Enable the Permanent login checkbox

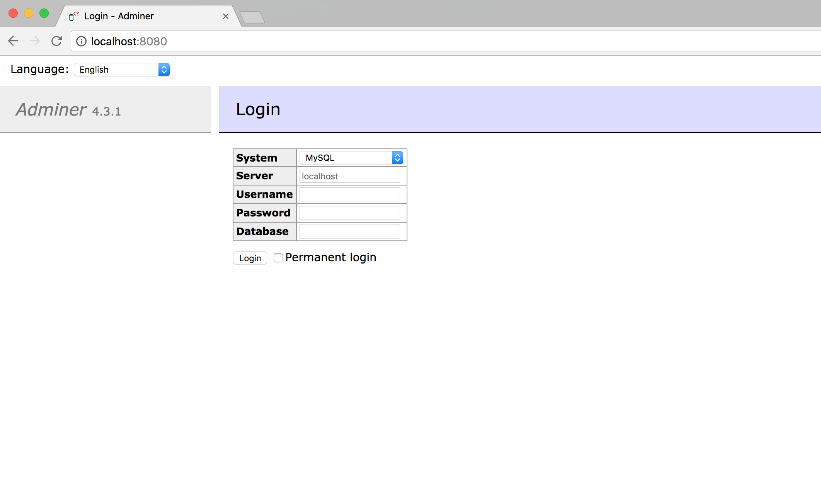tap(278, 258)
